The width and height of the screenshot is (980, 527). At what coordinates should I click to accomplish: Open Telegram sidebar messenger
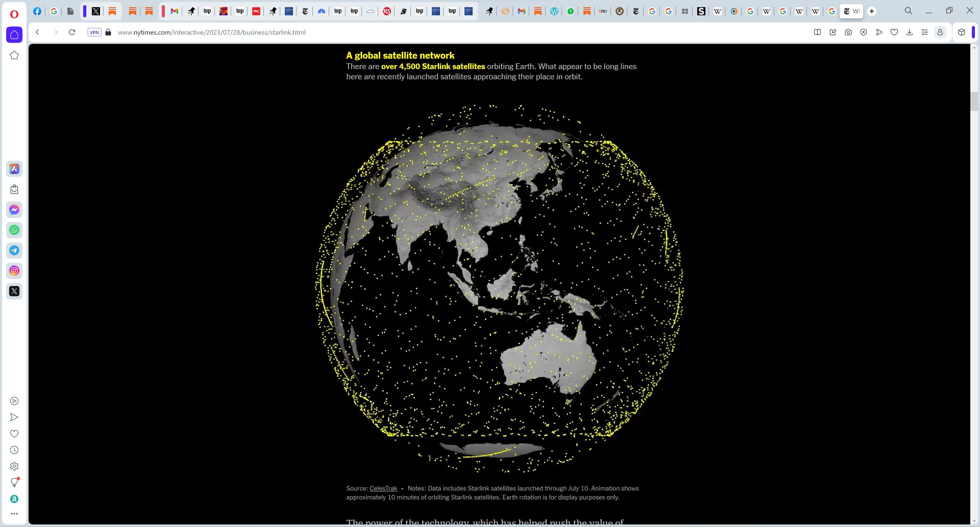coord(15,250)
